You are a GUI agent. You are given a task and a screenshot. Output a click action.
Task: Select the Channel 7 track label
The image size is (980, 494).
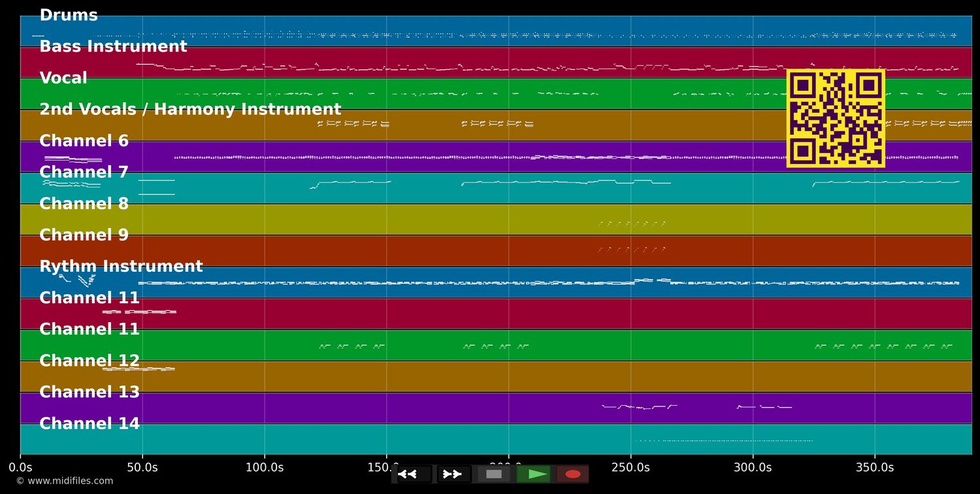coord(84,173)
